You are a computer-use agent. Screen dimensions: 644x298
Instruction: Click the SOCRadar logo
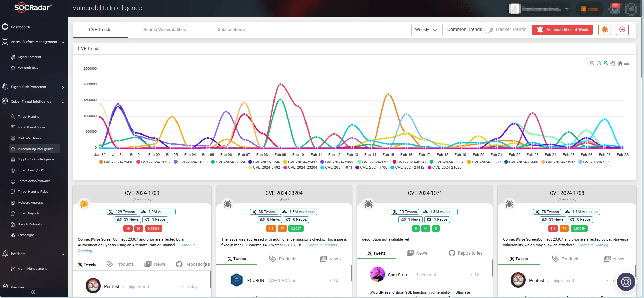point(33,7)
